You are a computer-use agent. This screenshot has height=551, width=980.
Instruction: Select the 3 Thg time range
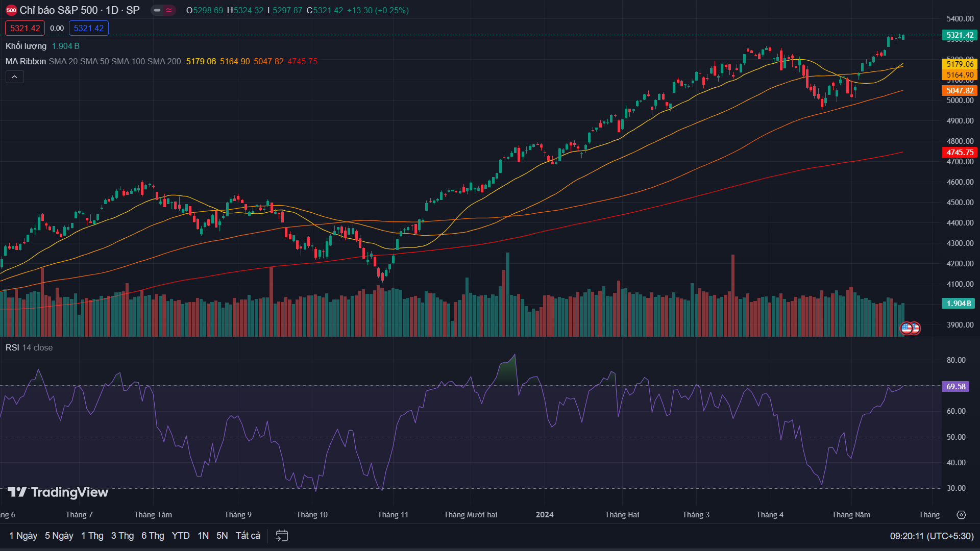[x=122, y=536]
